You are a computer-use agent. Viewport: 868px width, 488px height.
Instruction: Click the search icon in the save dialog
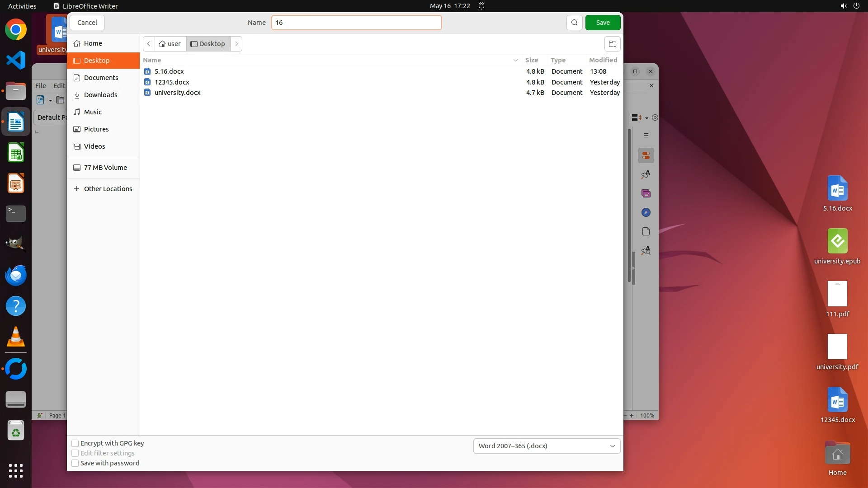click(x=574, y=23)
